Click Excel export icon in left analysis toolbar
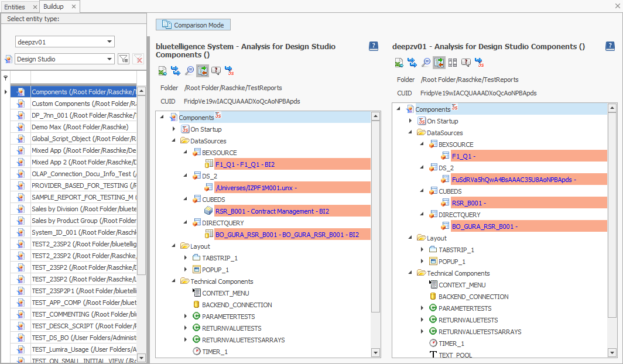 pos(163,71)
